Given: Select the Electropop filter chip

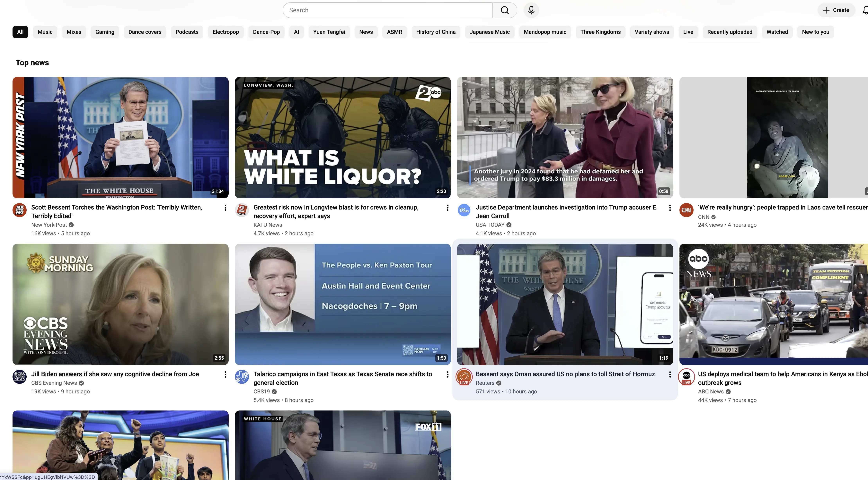Looking at the screenshot, I should tap(226, 32).
